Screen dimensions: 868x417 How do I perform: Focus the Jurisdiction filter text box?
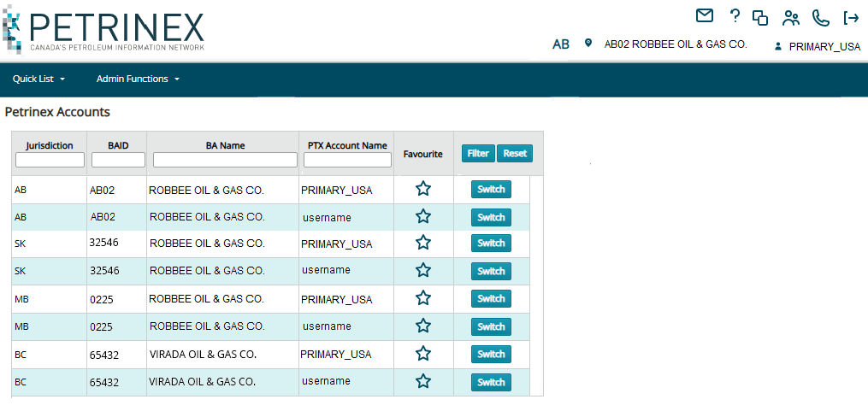click(x=50, y=160)
